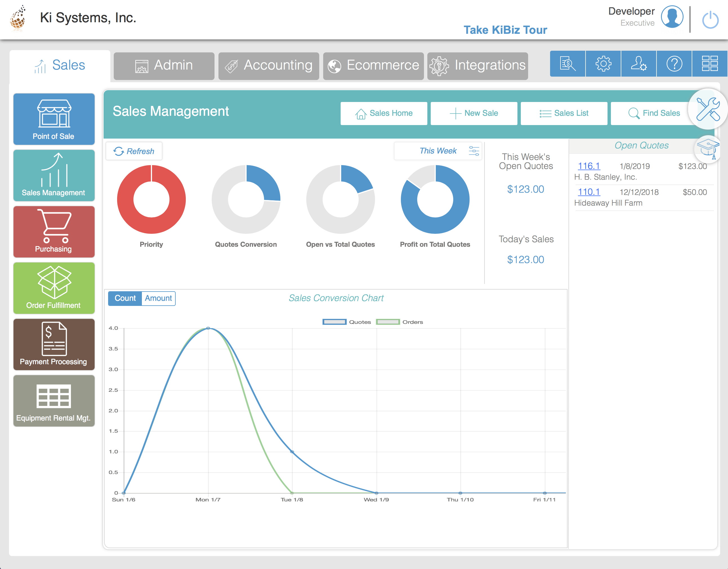Switch to the Sales tab
The image size is (728, 569).
pos(60,65)
